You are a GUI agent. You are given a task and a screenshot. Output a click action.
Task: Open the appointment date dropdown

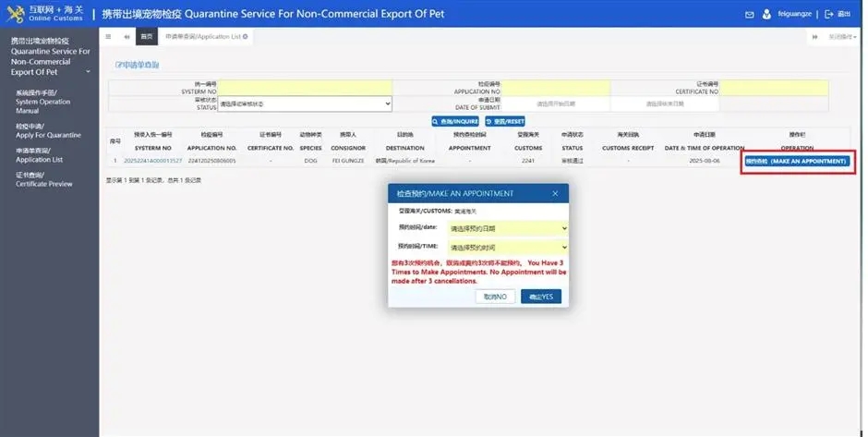tap(507, 228)
